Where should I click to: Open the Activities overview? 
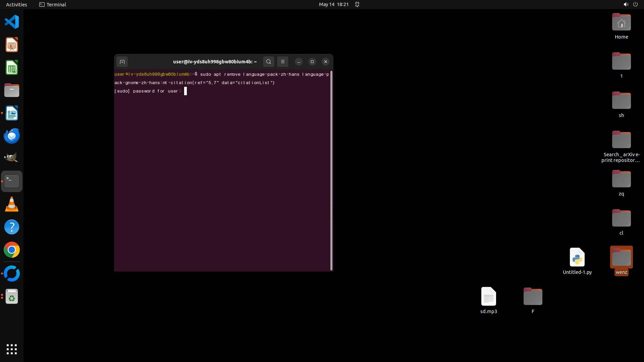(x=16, y=4)
